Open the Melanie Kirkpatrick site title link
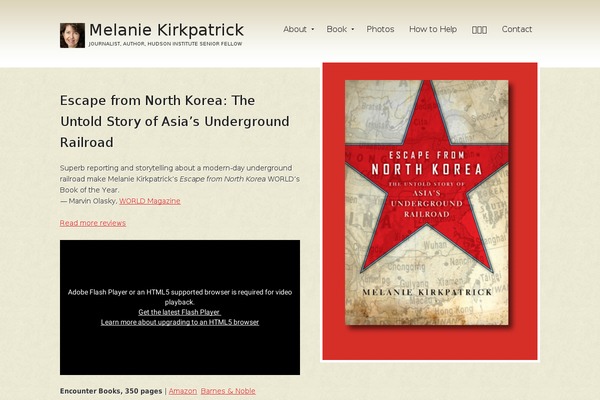Image resolution: width=600 pixels, height=400 pixels. [x=166, y=30]
